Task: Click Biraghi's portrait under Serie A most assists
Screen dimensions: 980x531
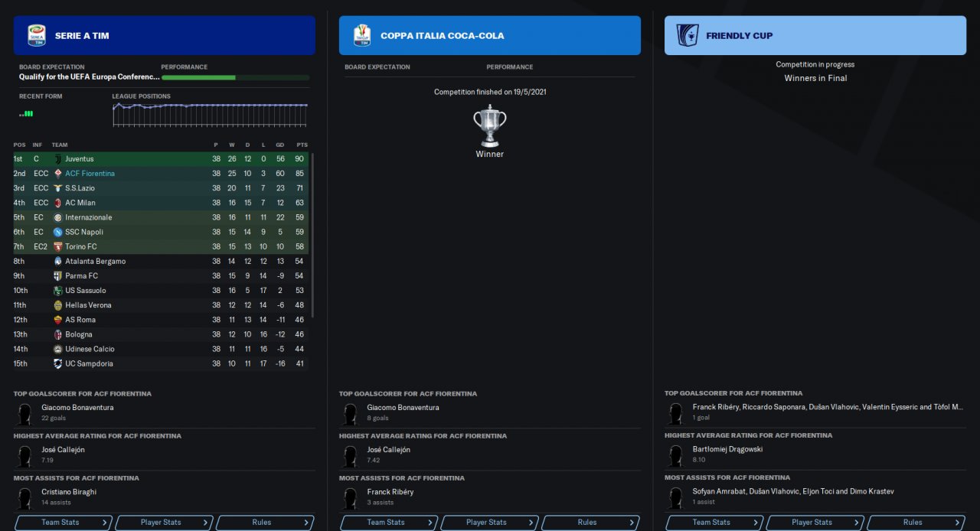Action: (x=25, y=498)
